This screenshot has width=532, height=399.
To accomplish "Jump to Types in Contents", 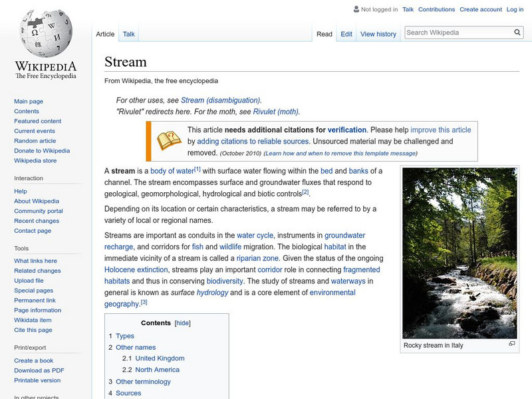I will (125, 336).
